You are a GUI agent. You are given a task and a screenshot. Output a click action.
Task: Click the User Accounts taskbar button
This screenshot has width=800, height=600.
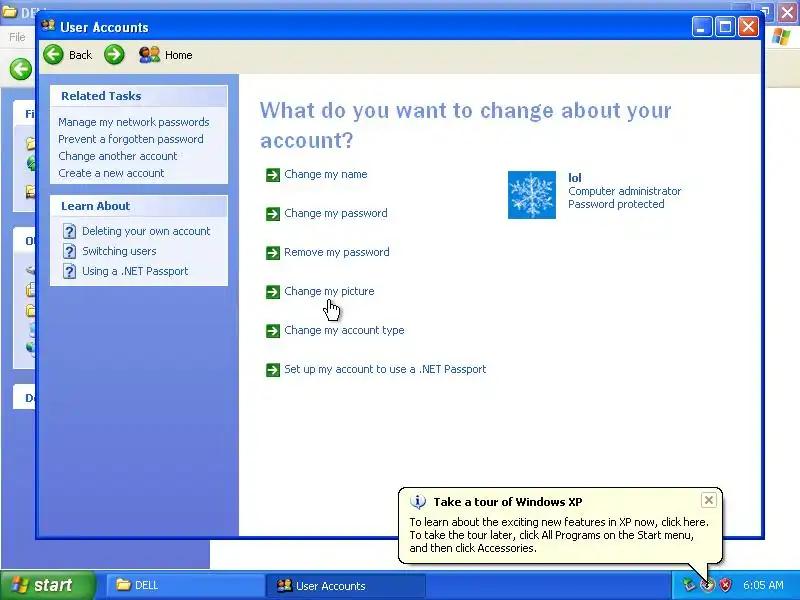345,585
